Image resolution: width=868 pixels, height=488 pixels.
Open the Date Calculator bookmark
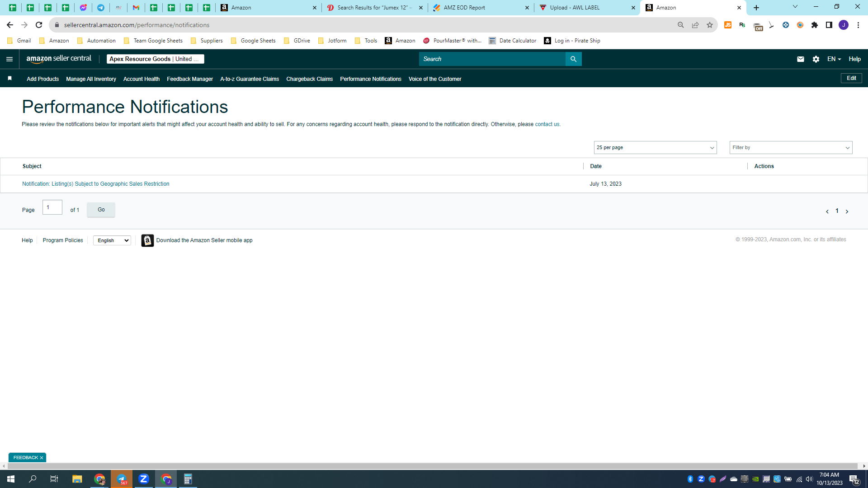coord(513,41)
